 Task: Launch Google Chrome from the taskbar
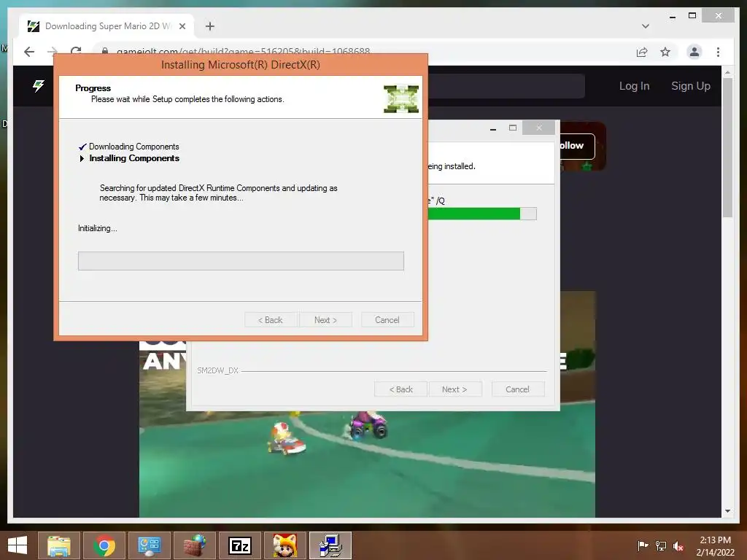point(104,545)
